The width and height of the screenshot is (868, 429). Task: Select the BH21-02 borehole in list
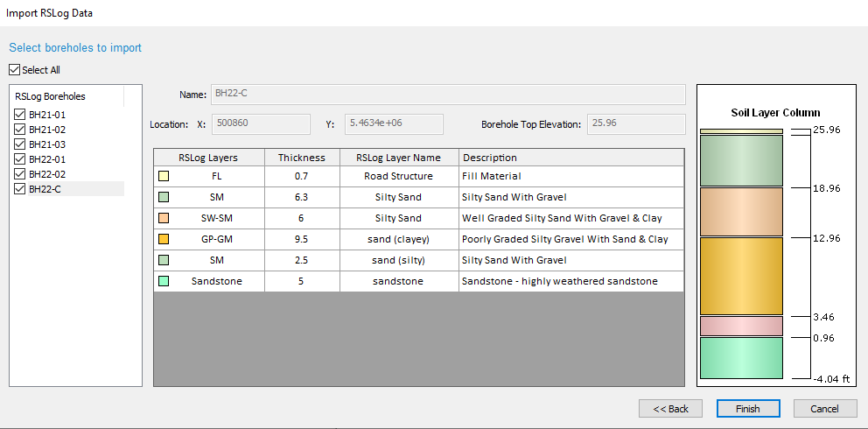click(47, 130)
